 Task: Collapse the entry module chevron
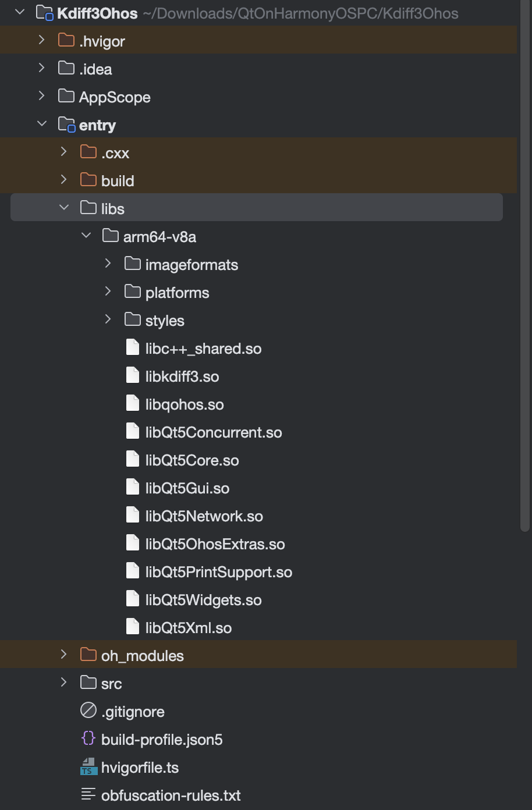pos(41,123)
